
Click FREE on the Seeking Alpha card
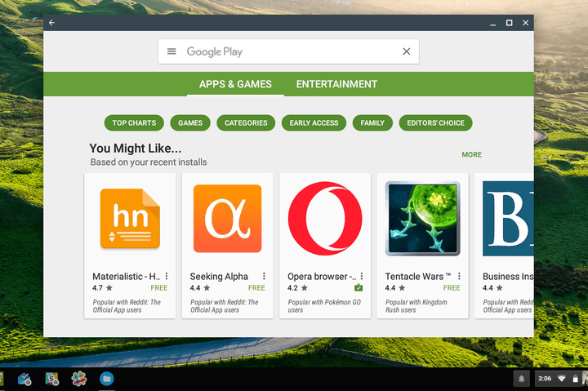point(256,288)
